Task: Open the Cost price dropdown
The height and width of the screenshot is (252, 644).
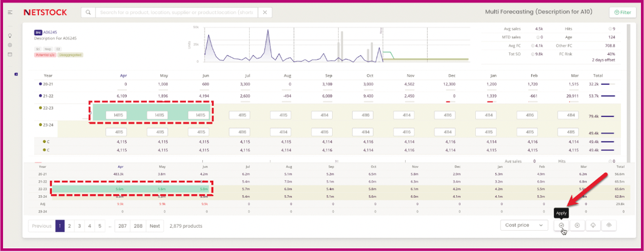Action: tap(524, 225)
